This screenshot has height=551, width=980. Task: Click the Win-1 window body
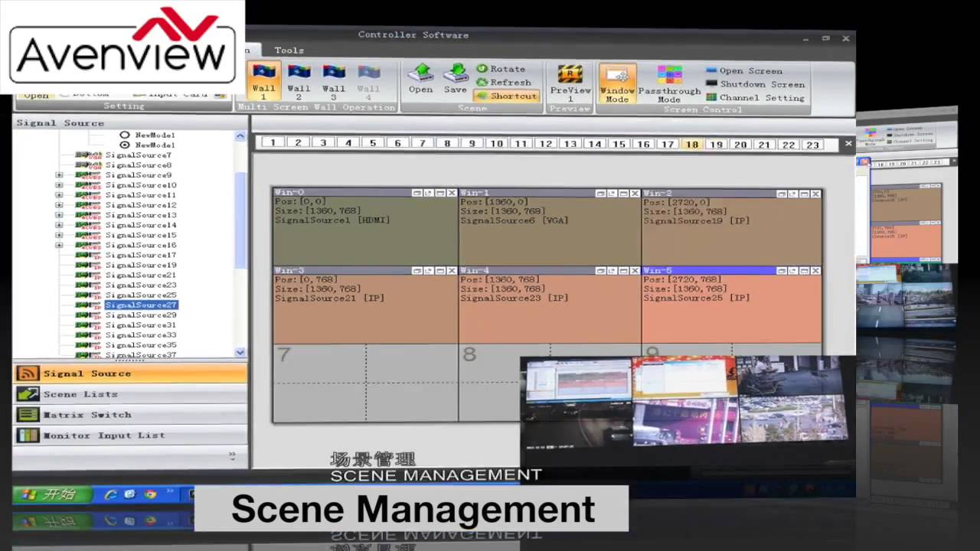tap(550, 232)
